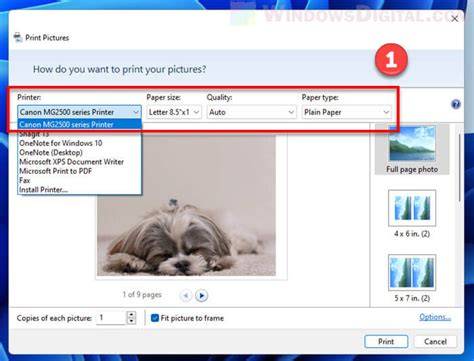Click the Copies of each picture field
Screen dimensions: 474x361
(111, 318)
